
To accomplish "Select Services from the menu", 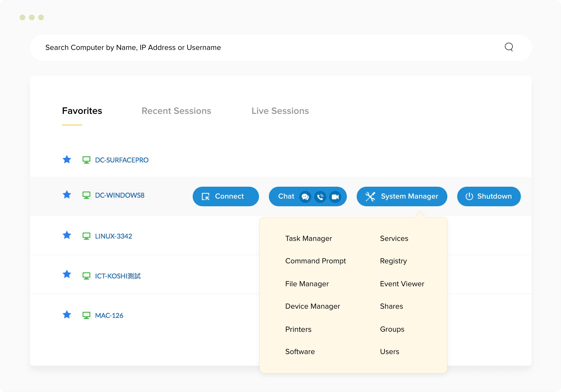I will (x=394, y=238).
